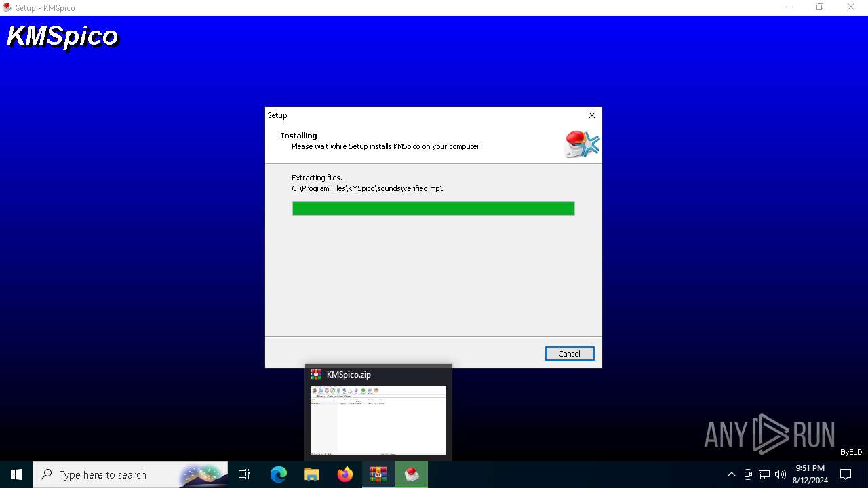
Task: Switch to WinRAR in the taskbar
Action: (378, 474)
